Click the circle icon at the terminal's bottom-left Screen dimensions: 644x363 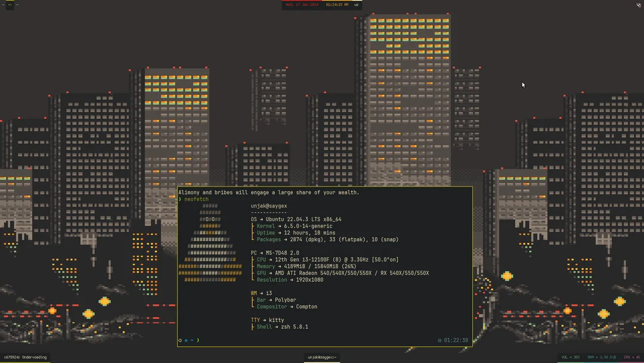coord(179,340)
